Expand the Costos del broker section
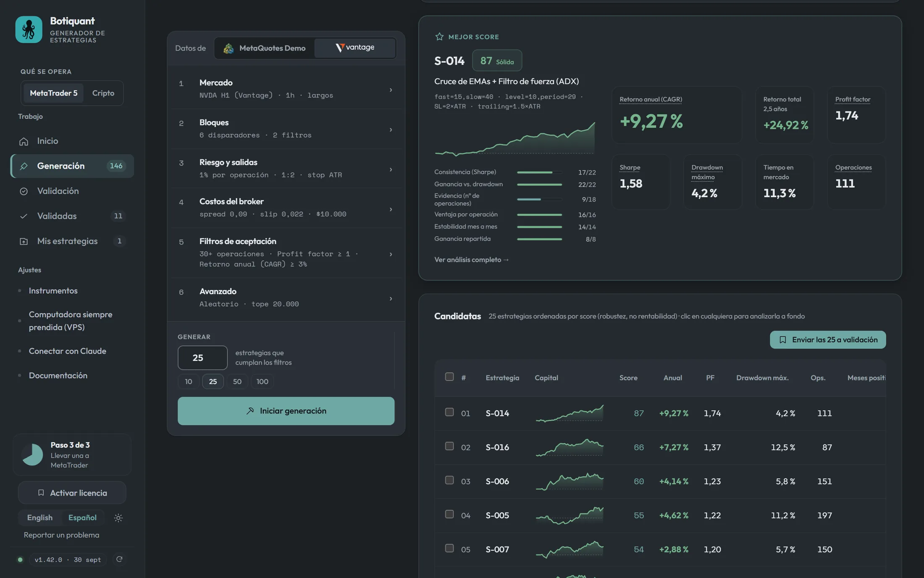The height and width of the screenshot is (578, 924). [x=286, y=208]
